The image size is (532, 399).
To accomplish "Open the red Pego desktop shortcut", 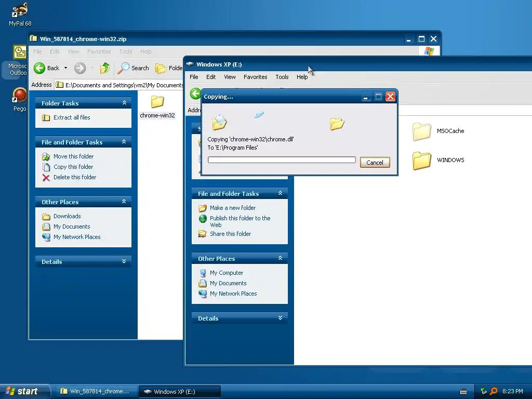I will coord(19,99).
